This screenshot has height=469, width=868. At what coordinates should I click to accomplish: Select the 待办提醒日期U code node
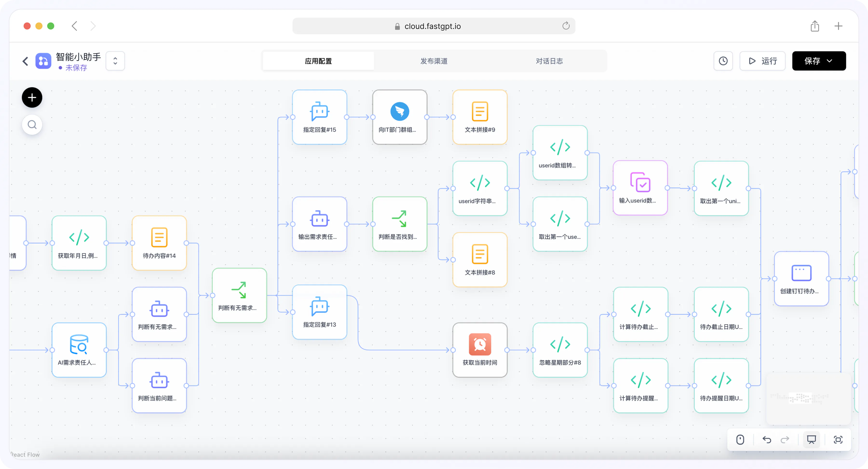pos(721,386)
